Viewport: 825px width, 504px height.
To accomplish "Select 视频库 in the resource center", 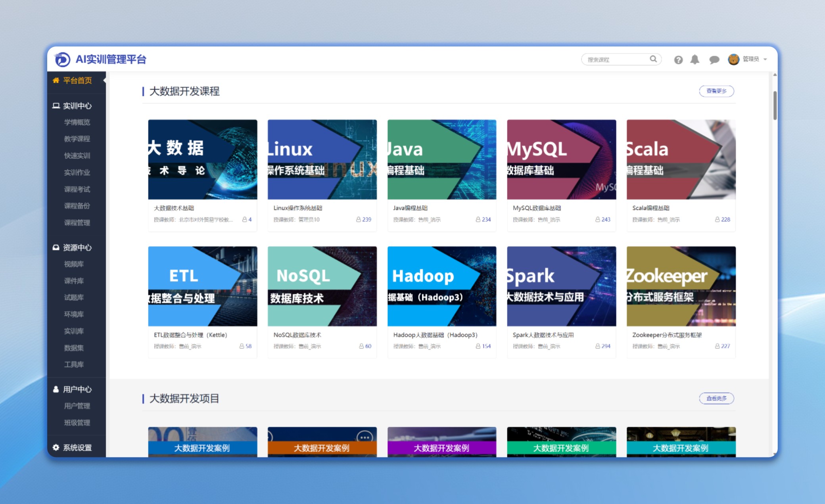I will (74, 264).
